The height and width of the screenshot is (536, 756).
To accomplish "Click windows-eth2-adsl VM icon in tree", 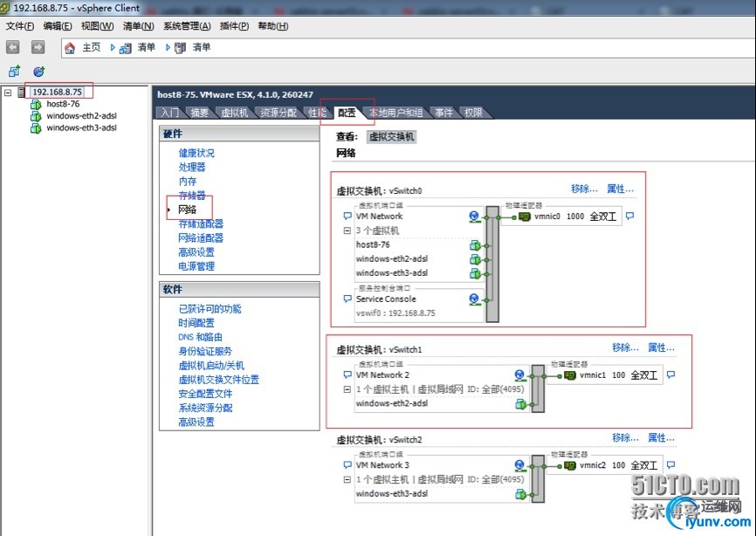I will click(36, 116).
